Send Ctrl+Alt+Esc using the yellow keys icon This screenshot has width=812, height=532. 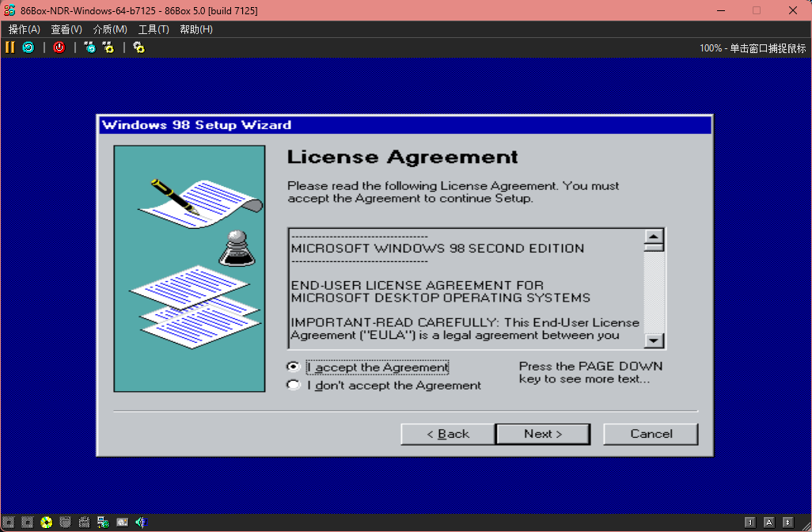pyautogui.click(x=108, y=47)
